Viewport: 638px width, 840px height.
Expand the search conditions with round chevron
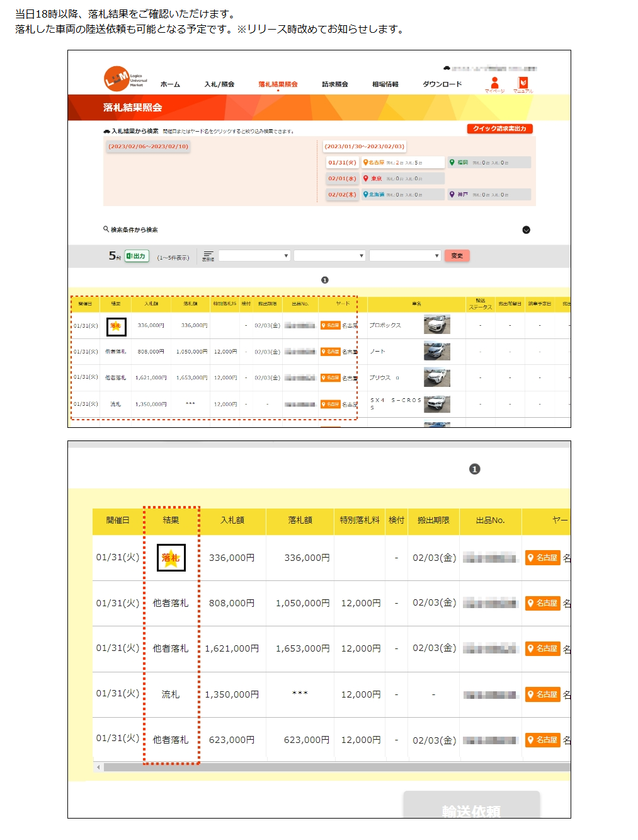(526, 230)
